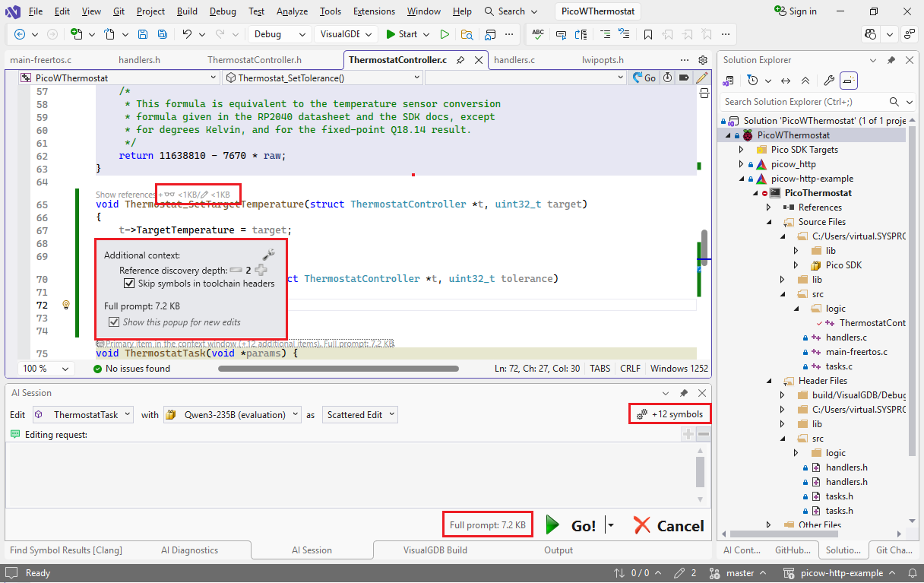Click the lightbulb quick actions icon on line 72
Screen dimensions: 924x583
point(66,305)
